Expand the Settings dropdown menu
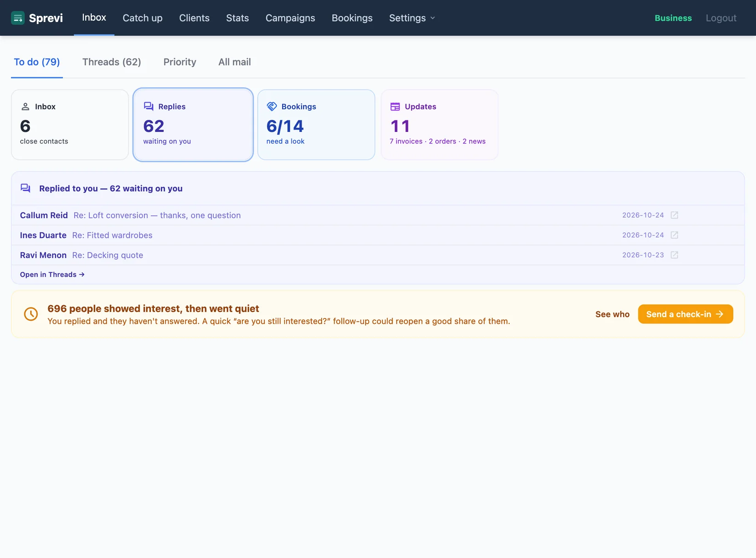 412,18
